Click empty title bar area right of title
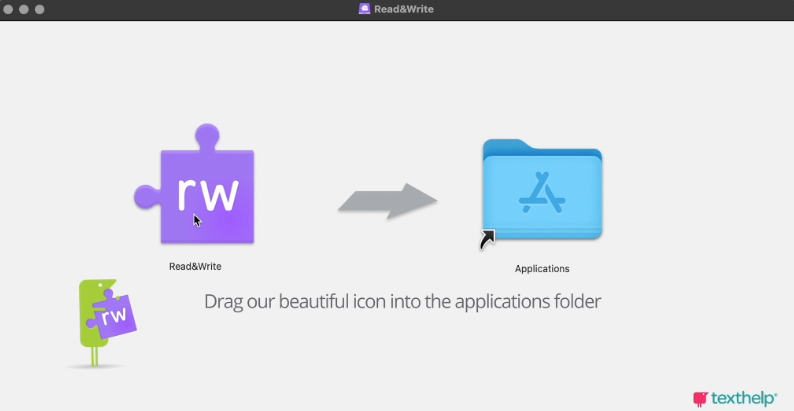The height and width of the screenshot is (411, 794). click(x=600, y=9)
